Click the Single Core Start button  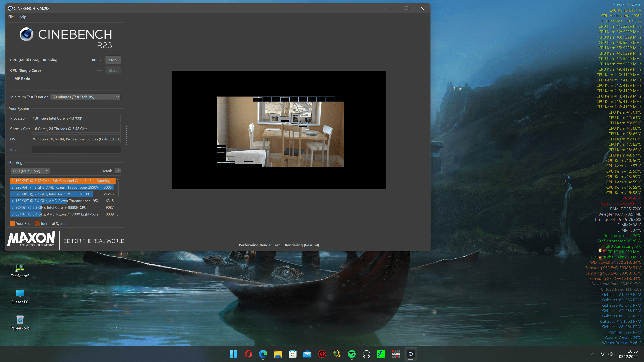pos(113,70)
